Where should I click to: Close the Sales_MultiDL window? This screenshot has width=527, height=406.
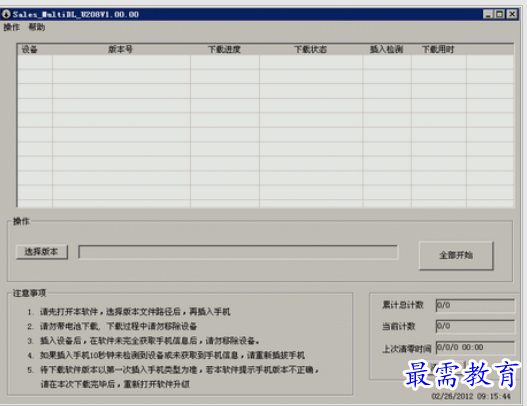pyautogui.click(x=512, y=14)
